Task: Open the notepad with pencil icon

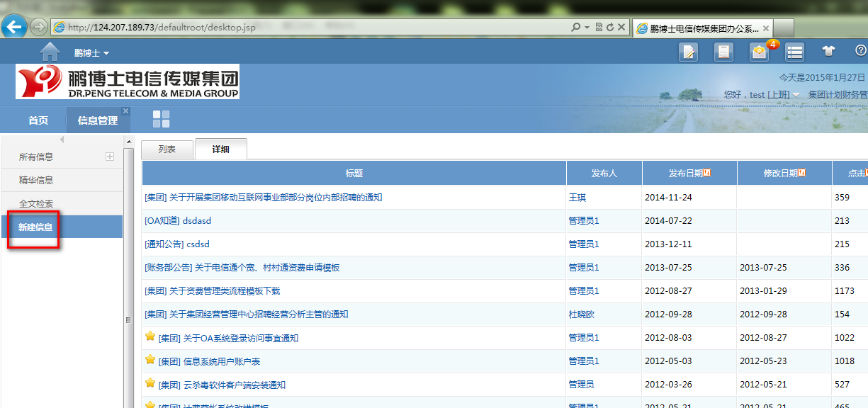Action: tap(688, 52)
